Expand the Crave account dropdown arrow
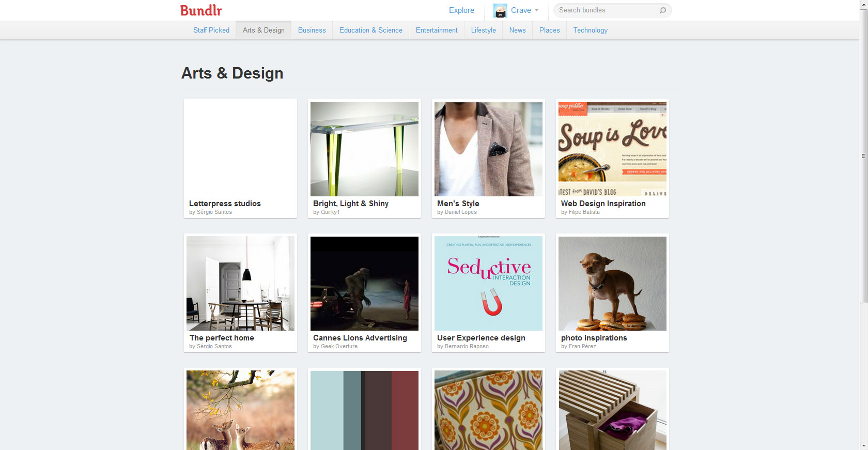Screen dimensions: 868x450 (x=536, y=10)
